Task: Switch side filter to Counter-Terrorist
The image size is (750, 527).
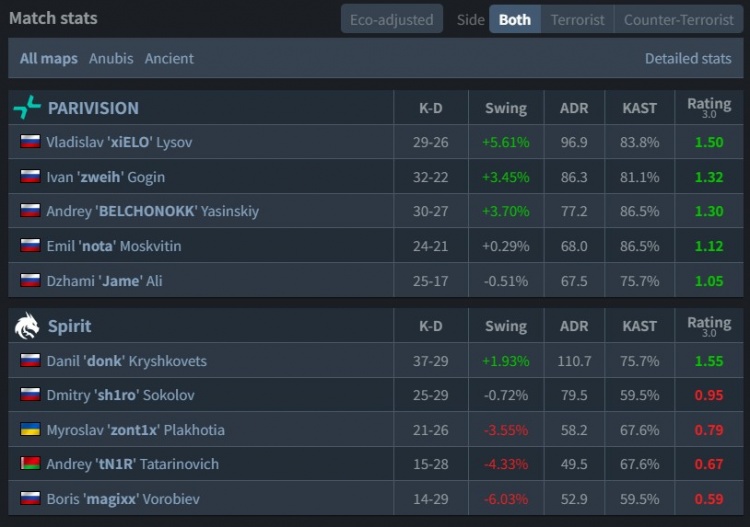Action: coord(678,19)
